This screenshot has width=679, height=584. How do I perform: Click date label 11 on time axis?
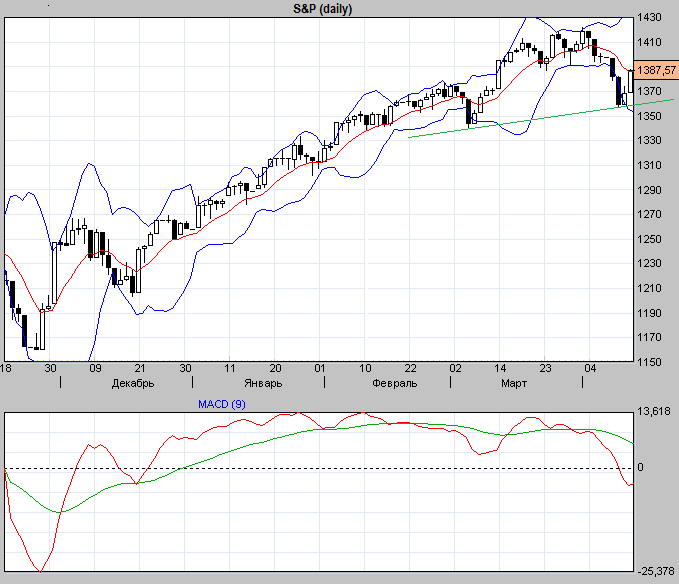(x=230, y=368)
